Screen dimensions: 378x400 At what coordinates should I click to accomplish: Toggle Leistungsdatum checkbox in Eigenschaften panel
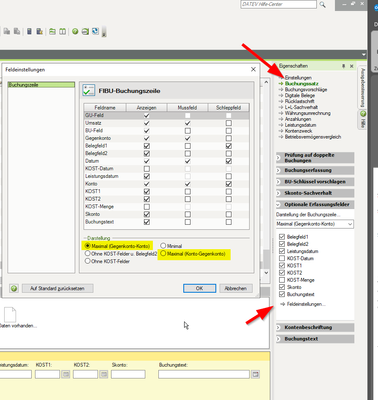[x=282, y=251]
